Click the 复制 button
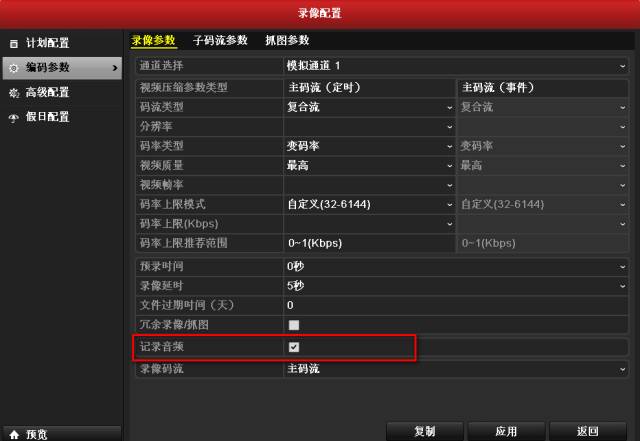Image resolution: width=640 pixels, height=441 pixels. [x=424, y=431]
